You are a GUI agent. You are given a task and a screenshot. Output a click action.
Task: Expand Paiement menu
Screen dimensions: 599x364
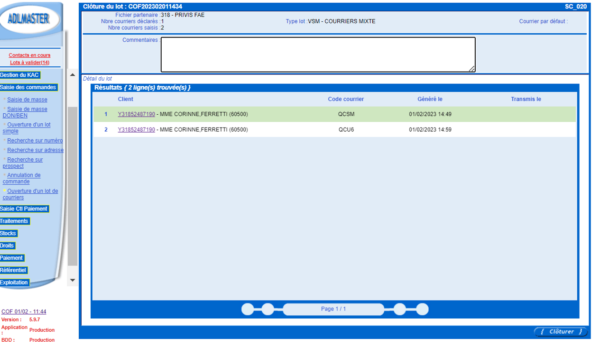11,258
